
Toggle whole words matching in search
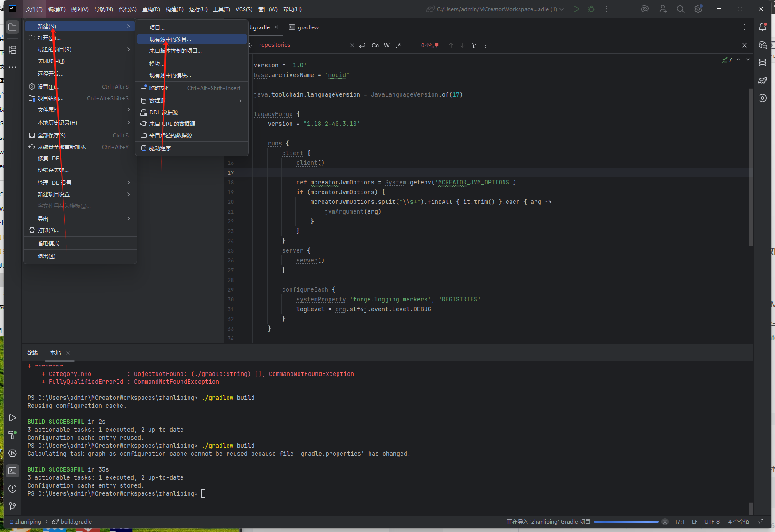pyautogui.click(x=386, y=45)
